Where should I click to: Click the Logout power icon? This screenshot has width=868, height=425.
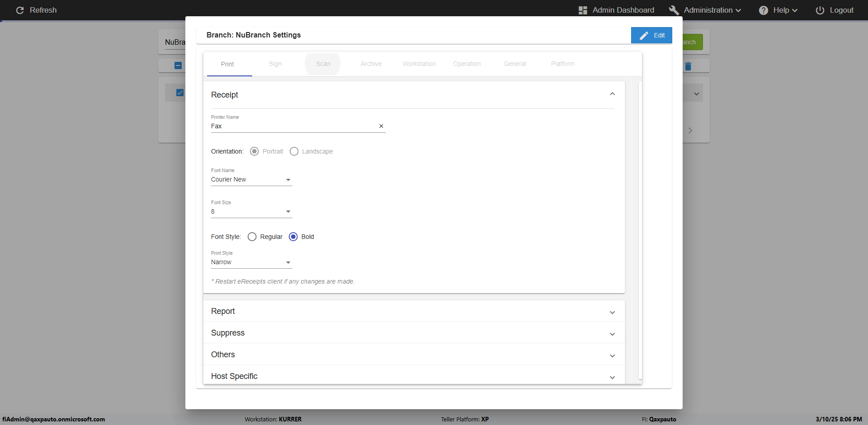820,10
